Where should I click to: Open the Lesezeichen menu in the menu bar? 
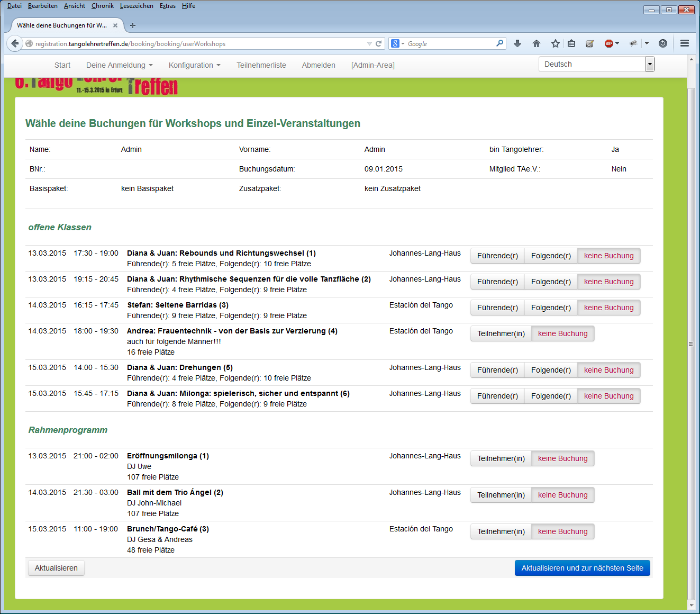tap(137, 6)
